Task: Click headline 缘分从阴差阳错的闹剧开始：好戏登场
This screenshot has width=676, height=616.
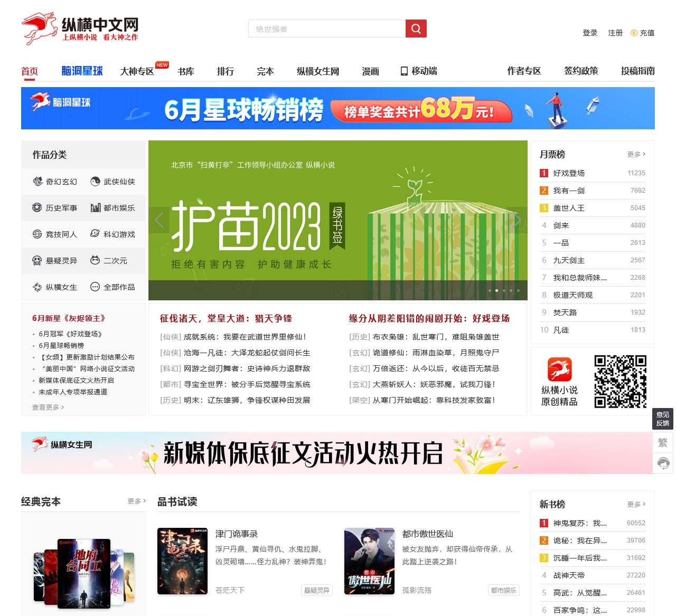Action: coord(429,318)
